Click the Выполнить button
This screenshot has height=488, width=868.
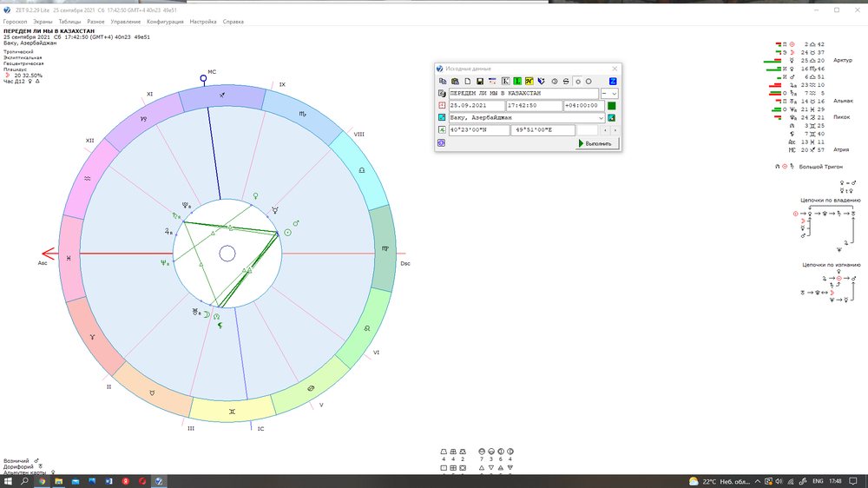597,143
